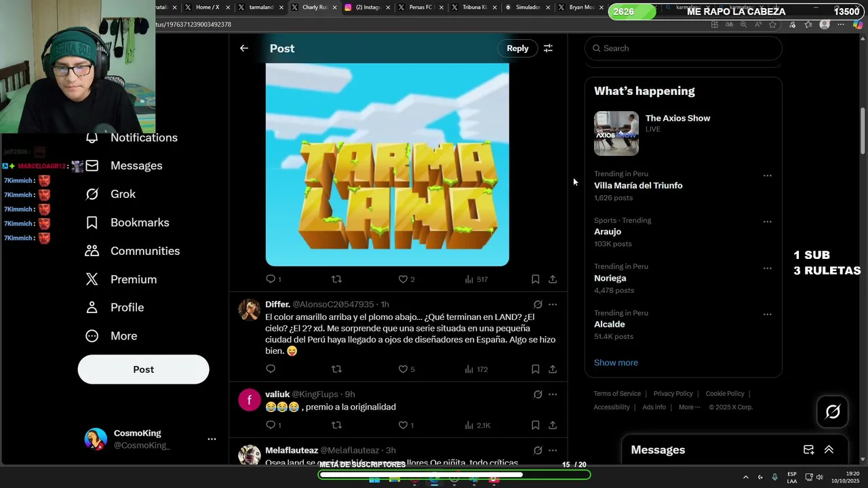Switch to the Tribuna browser tab
This screenshot has width=868, height=488.
[x=475, y=7]
